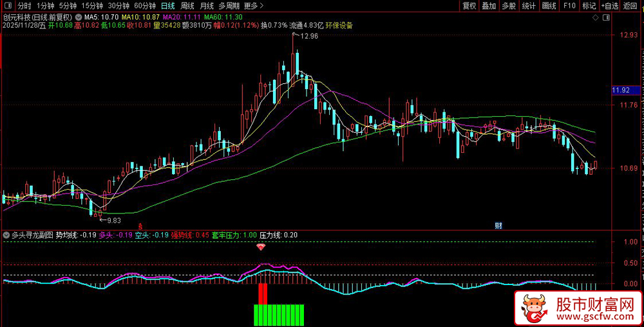The width and height of the screenshot is (644, 327).
Task: Click the 环保设备 sector label
Action: [339, 26]
